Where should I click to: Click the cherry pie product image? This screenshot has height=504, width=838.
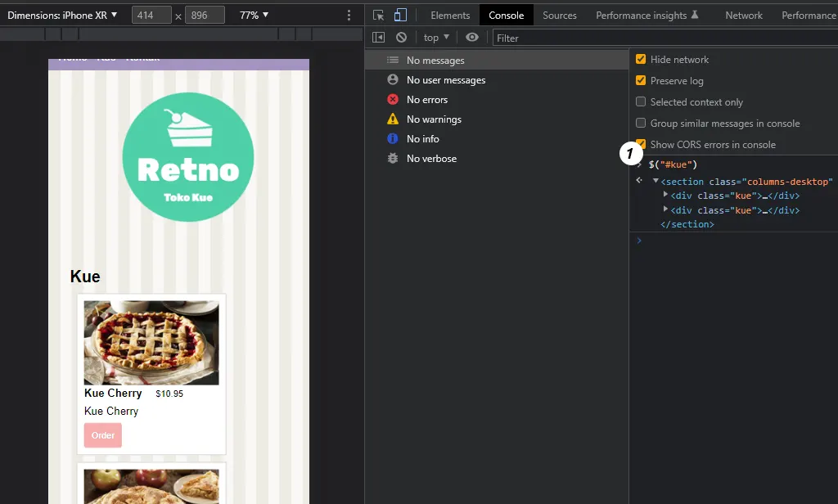151,343
